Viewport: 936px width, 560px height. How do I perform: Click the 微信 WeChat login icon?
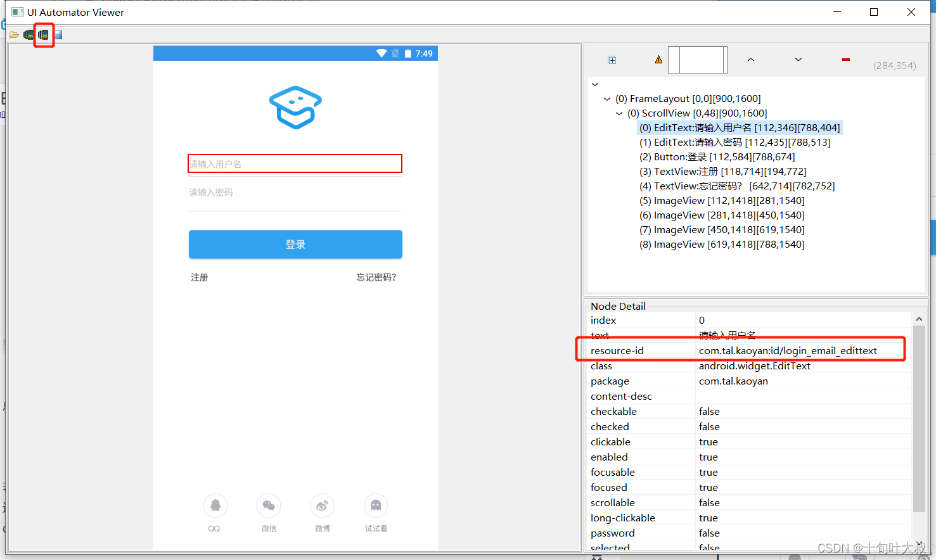[269, 506]
